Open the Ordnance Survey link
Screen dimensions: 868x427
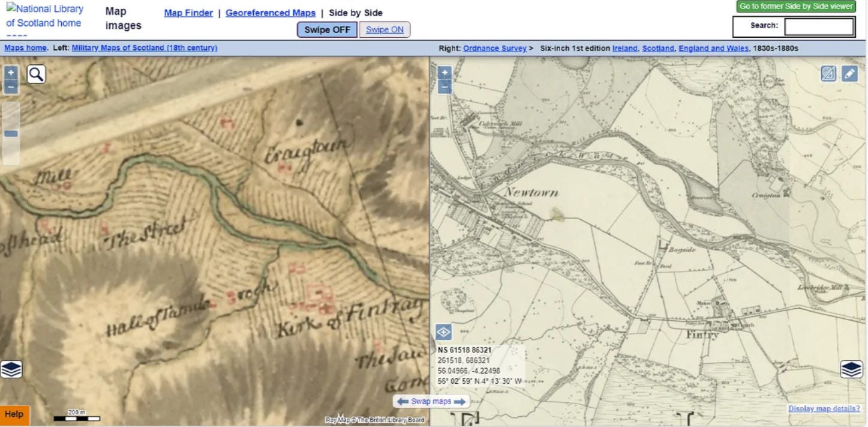tap(495, 48)
